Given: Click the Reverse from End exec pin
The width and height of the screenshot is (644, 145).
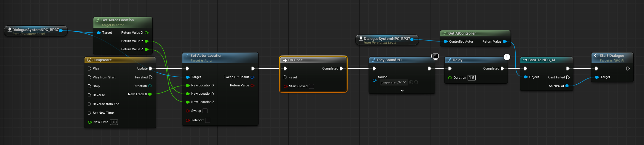Looking at the screenshot, I should [90, 104].
